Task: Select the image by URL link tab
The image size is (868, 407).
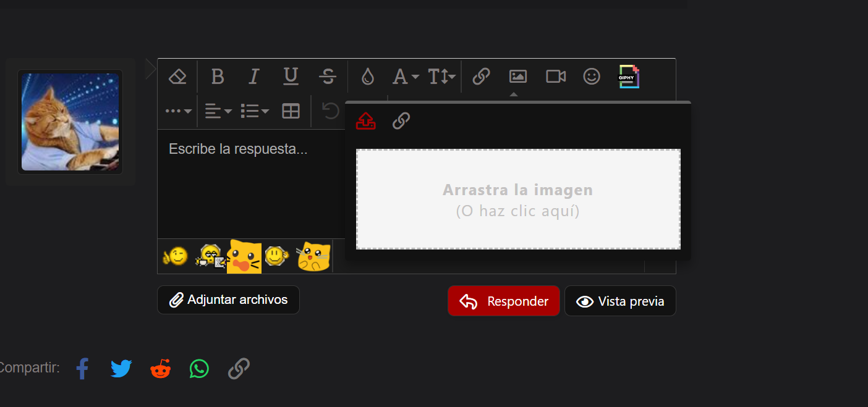Action: pyautogui.click(x=401, y=121)
